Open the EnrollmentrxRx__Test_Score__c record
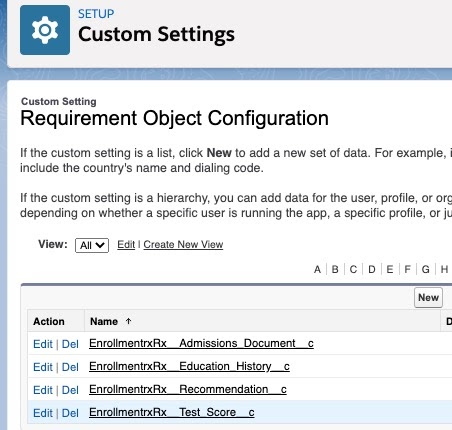 (x=172, y=412)
